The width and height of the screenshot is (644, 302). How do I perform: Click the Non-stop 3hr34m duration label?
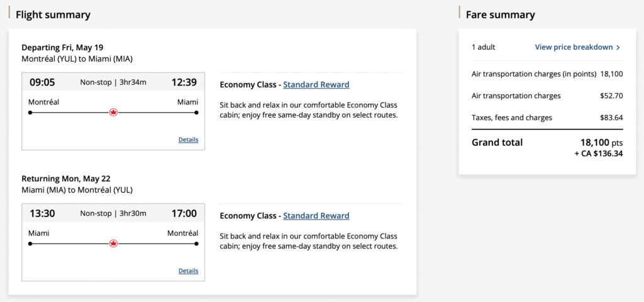pos(113,82)
